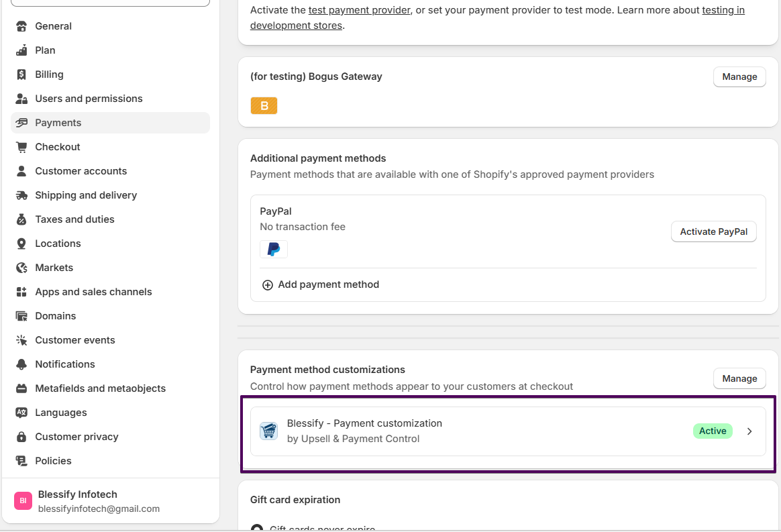Click the General settings store icon
This screenshot has height=532, width=781.
(x=21, y=26)
